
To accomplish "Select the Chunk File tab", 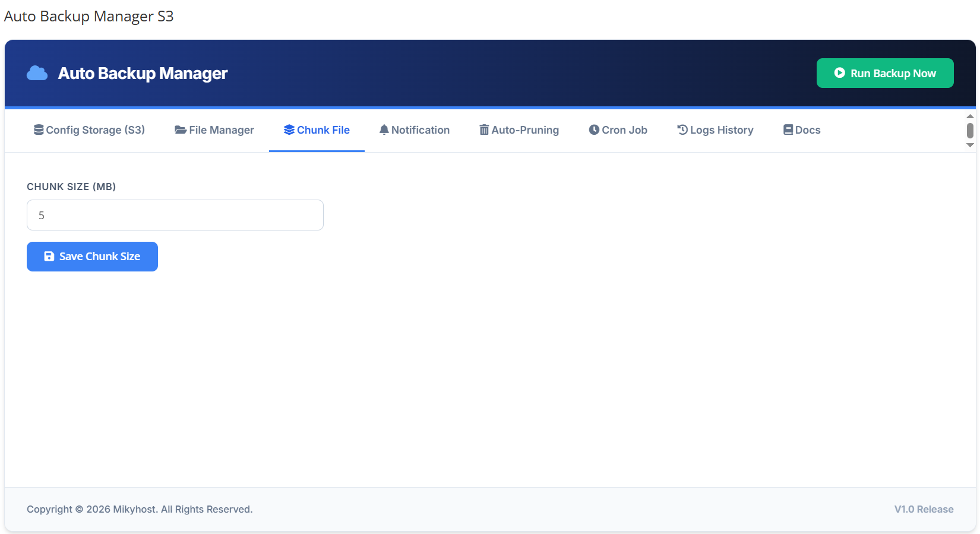I will [317, 129].
